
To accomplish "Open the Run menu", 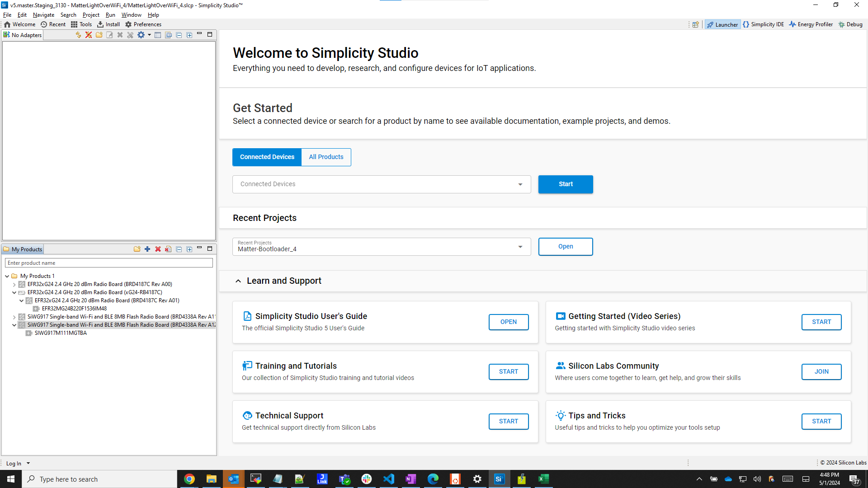I will coord(110,15).
